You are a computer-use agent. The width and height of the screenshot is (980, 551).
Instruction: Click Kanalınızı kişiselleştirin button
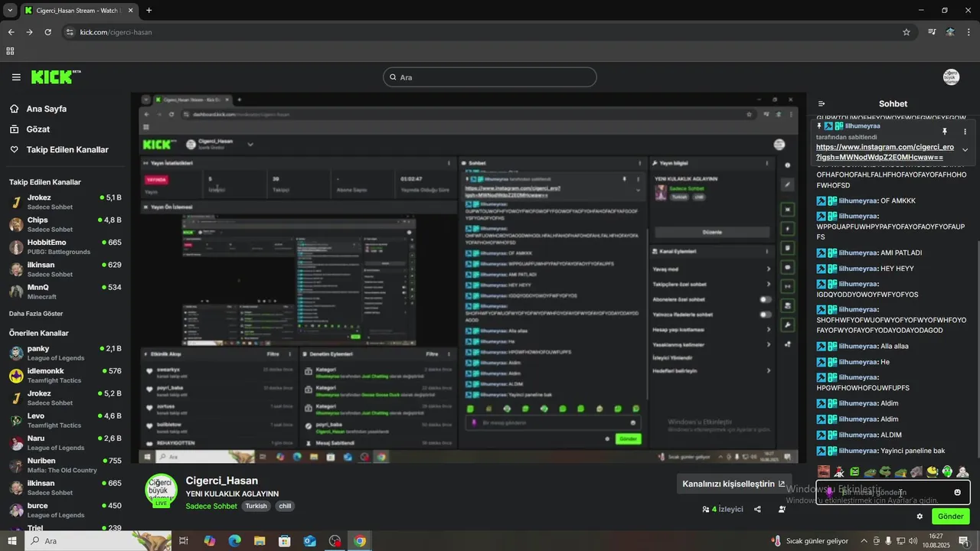tap(733, 484)
